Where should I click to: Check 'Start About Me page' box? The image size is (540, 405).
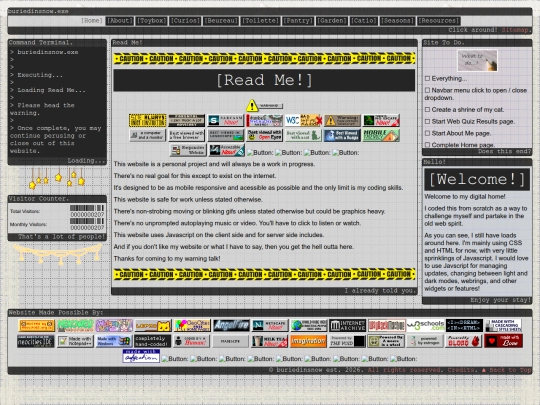pyautogui.click(x=427, y=133)
